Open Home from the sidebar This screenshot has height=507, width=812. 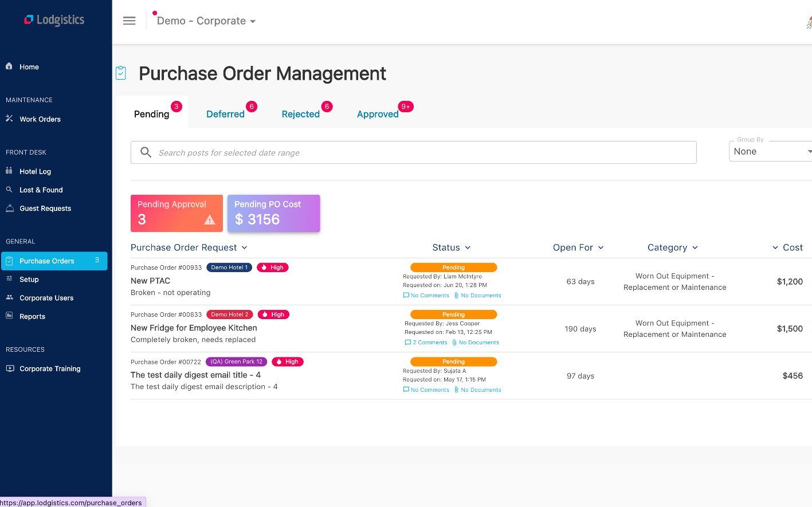pyautogui.click(x=29, y=67)
